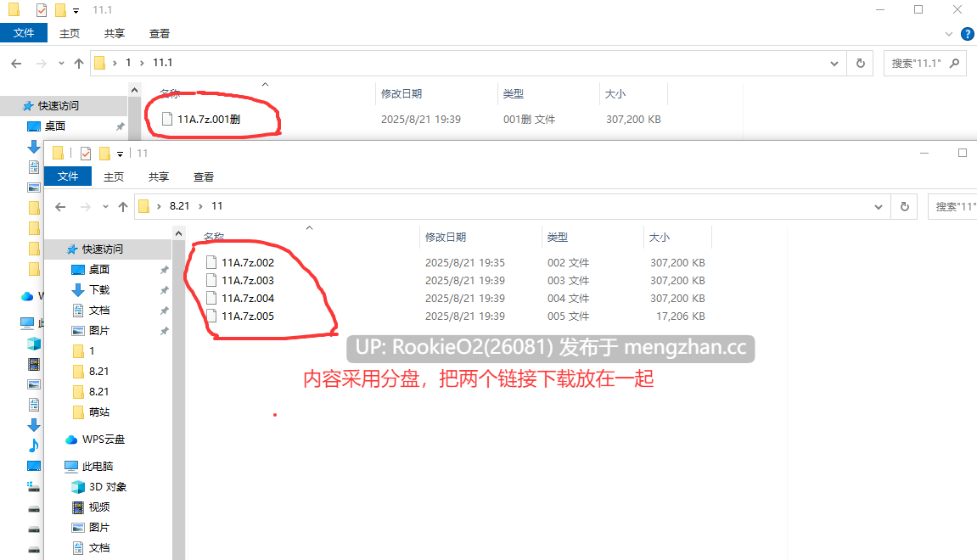Sort by 类型 column in the 11 window
977x560 pixels.
558,237
